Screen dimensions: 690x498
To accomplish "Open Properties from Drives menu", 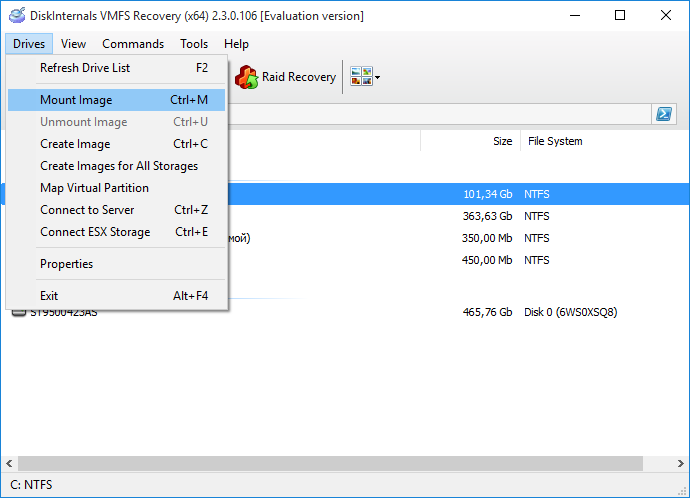I will [116, 264].
